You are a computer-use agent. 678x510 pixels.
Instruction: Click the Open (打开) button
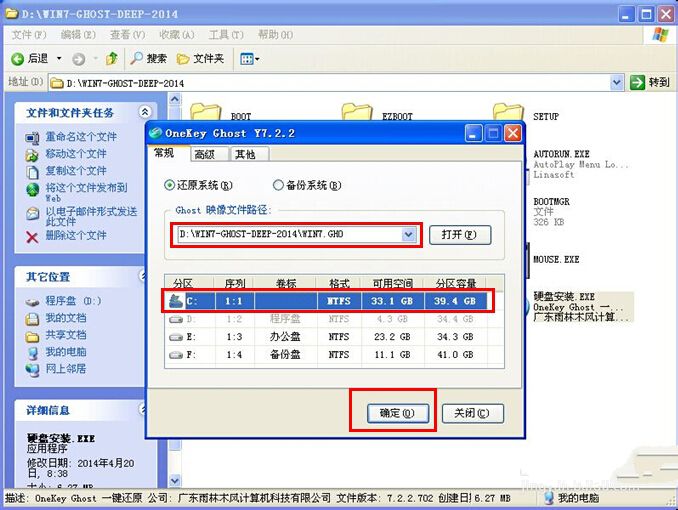tap(460, 234)
